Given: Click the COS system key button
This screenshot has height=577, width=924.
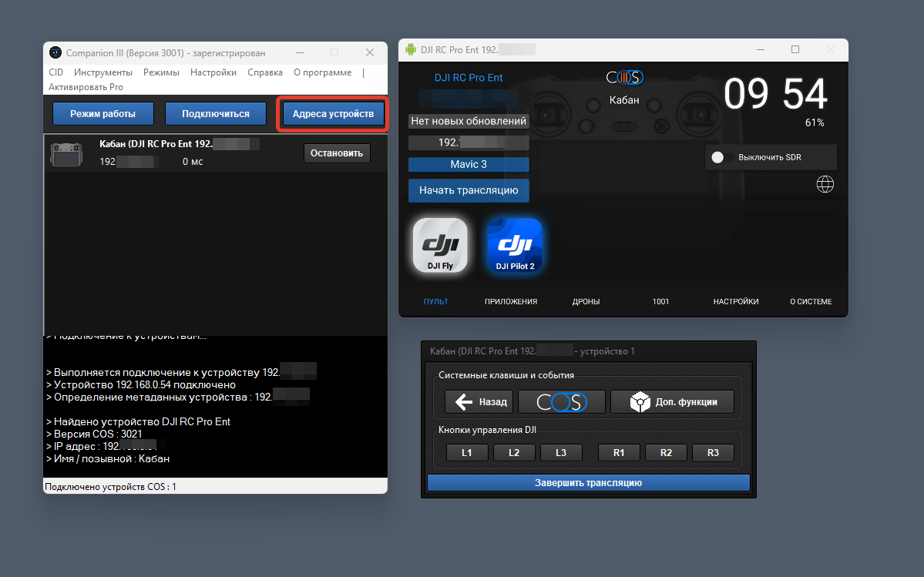Looking at the screenshot, I should 562,401.
